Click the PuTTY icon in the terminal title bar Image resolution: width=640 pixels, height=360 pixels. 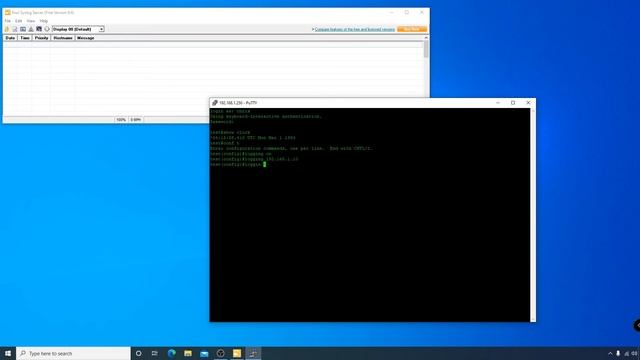pos(214,103)
